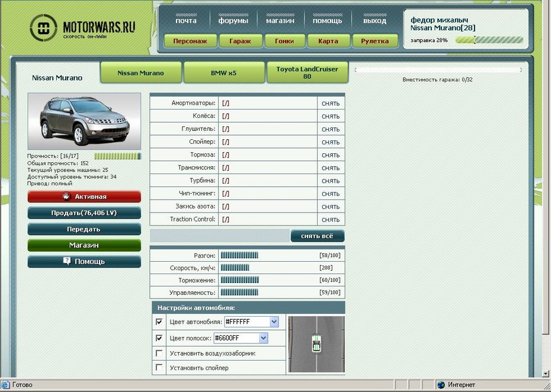The width and height of the screenshot is (551, 392).
Task: Open the stripe color #6600FF dropdown
Action: [x=241, y=338]
